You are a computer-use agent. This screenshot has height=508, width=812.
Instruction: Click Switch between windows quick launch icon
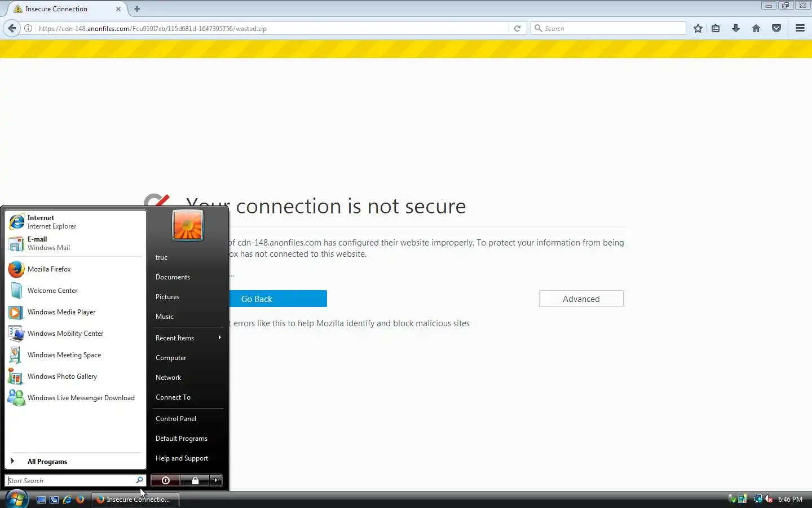click(x=54, y=500)
